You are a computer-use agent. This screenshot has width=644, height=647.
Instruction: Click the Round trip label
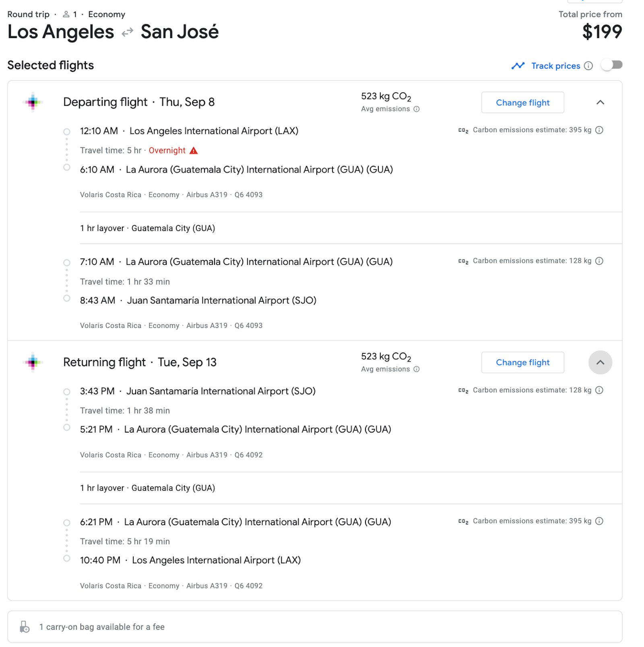28,14
